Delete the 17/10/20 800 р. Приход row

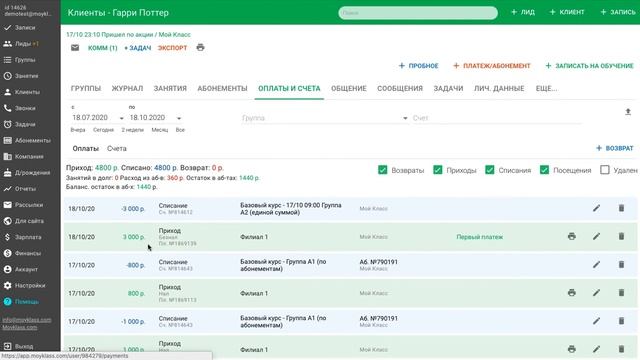(621, 293)
